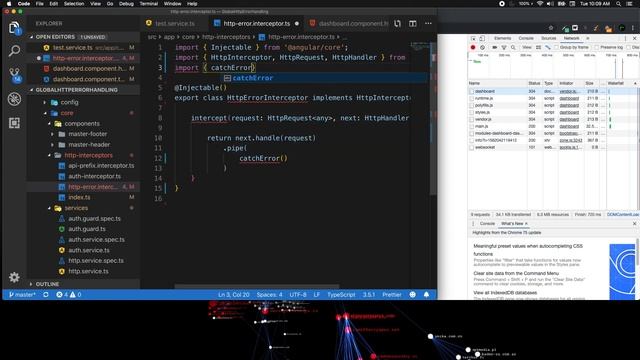
Task: Click the smiley feedback icon in the status bar
Action: tap(413, 294)
